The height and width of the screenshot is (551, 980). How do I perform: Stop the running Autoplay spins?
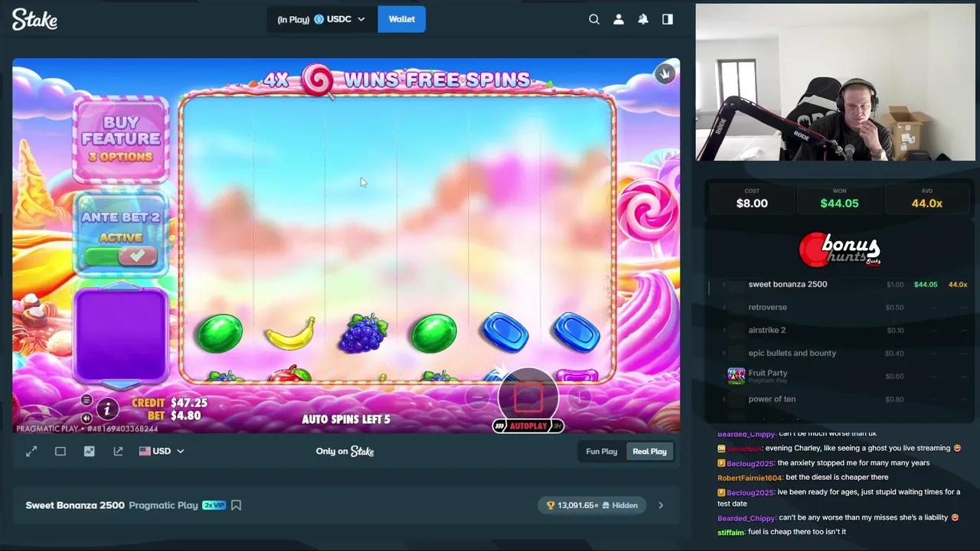528,398
